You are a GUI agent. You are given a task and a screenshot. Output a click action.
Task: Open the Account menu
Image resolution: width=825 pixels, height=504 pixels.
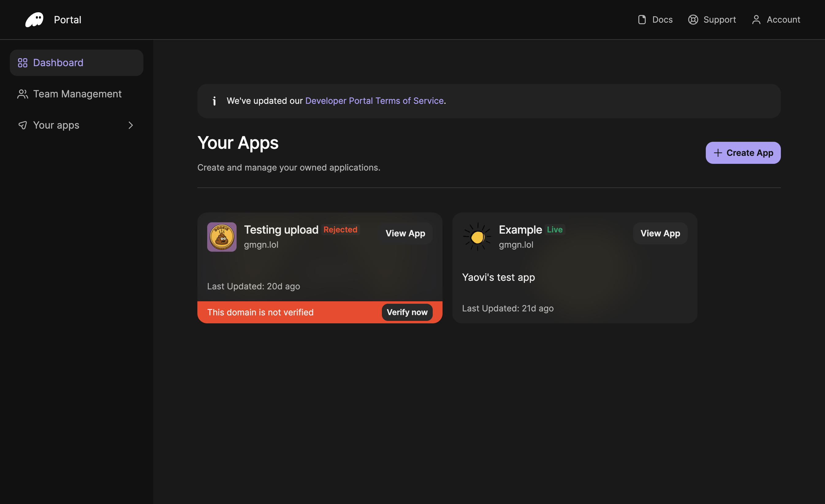776,20
